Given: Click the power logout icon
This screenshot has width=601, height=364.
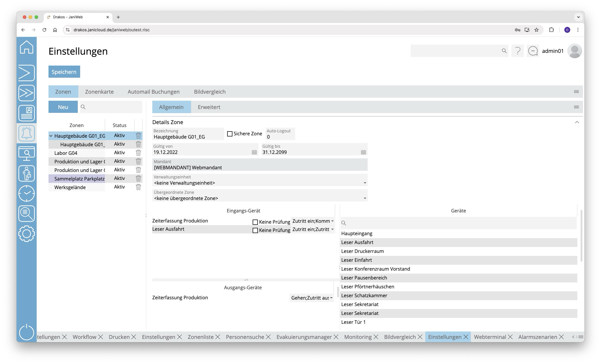Looking at the screenshot, I should click(27, 332).
